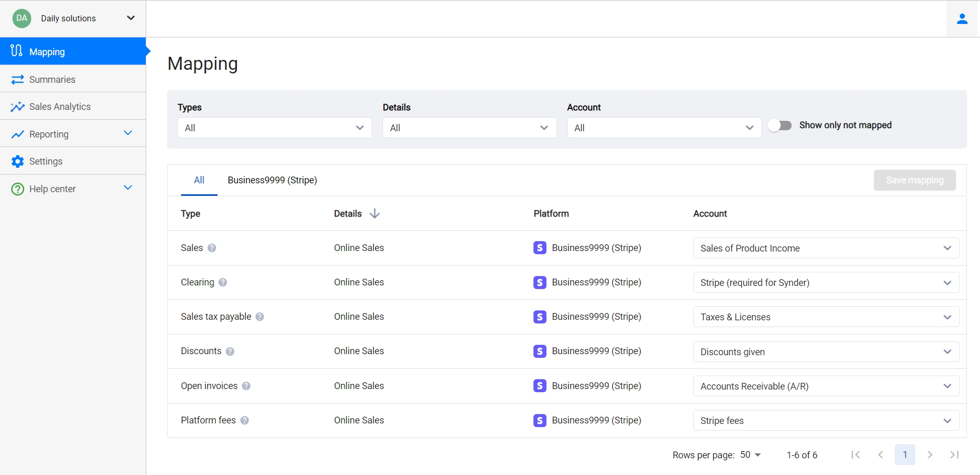Screen dimensions: 980x475
Task: Go to the last page
Action: click(954, 455)
